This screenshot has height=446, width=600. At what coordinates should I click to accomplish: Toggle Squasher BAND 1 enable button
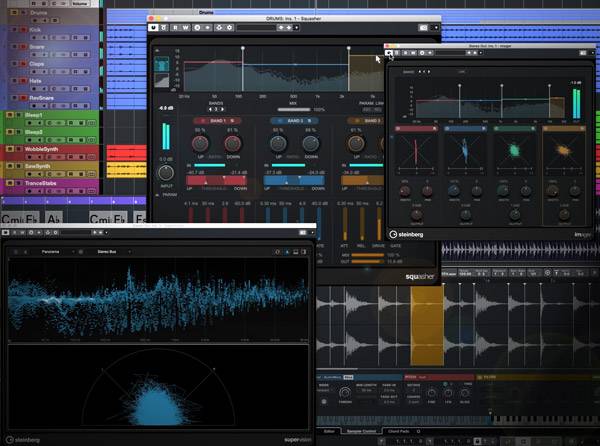click(x=203, y=120)
